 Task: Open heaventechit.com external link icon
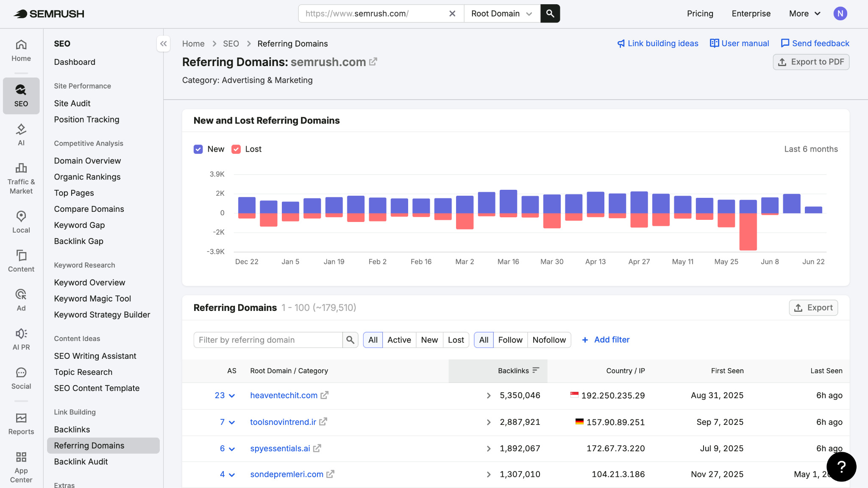[324, 395]
